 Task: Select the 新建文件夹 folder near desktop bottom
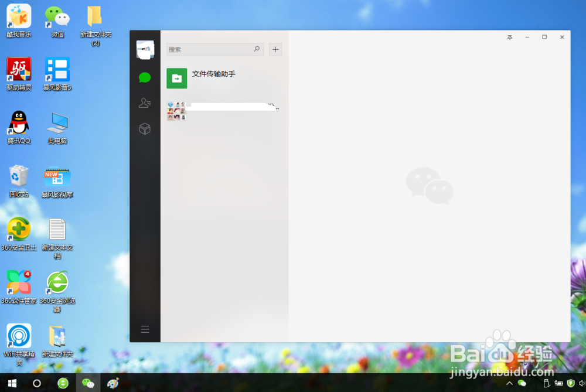coord(57,341)
